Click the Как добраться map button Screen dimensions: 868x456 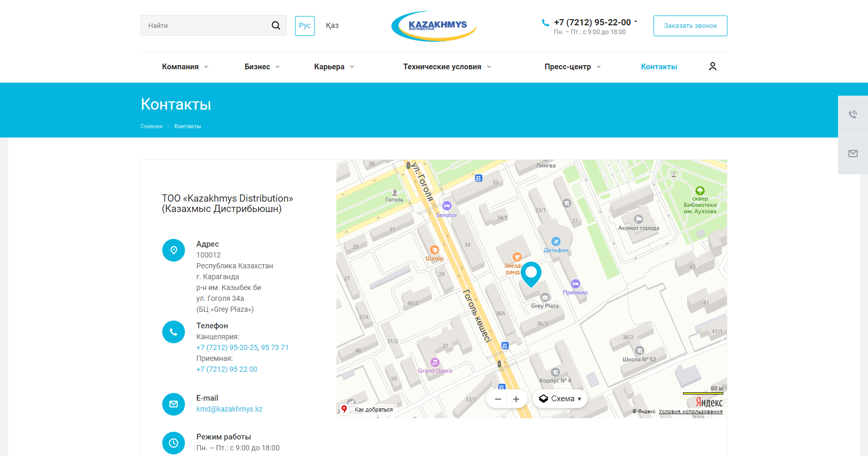[367, 409]
